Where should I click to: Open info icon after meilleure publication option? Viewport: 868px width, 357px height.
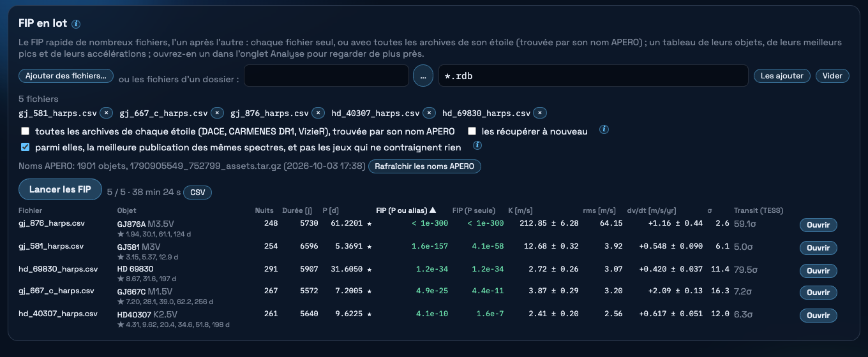[x=477, y=145]
